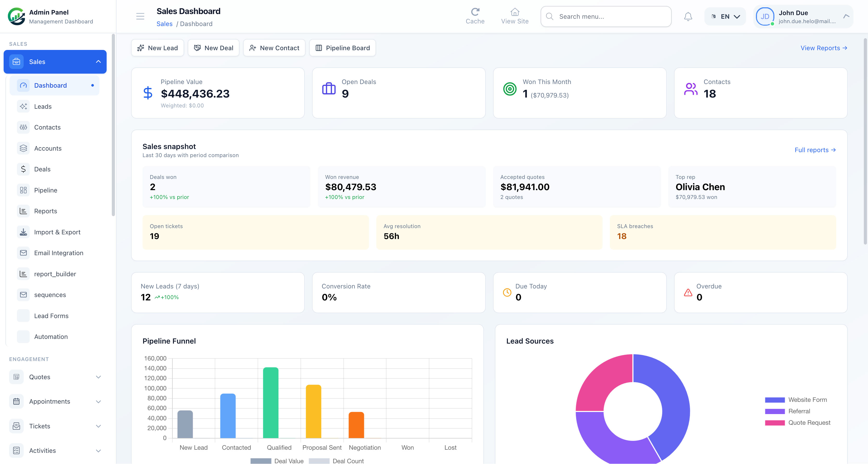Click the Reports chart icon in sidebar
Viewport: 868px width, 464px height.
coord(23,211)
